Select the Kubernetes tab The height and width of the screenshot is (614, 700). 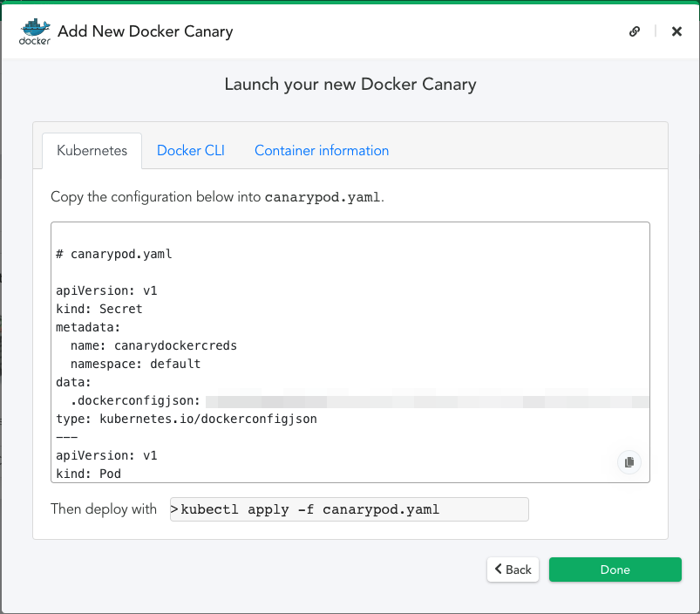(92, 150)
